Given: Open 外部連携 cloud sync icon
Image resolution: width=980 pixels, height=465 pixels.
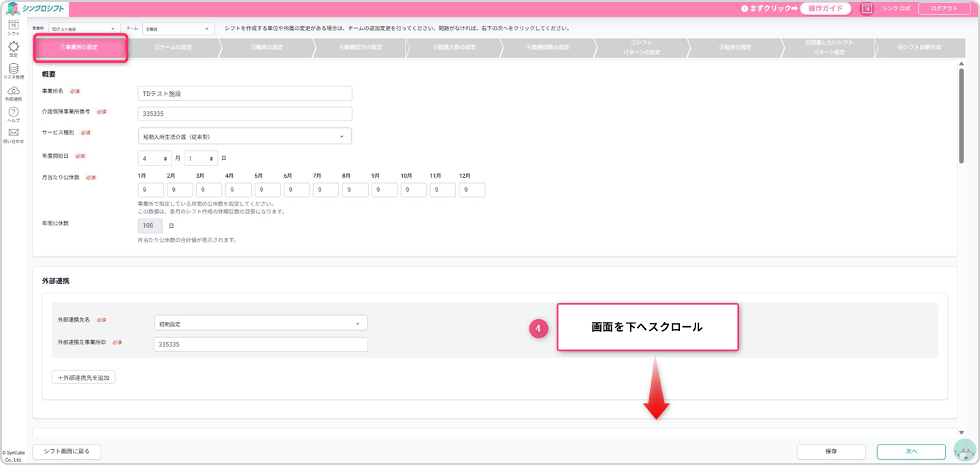Looking at the screenshot, I should tap(13, 91).
